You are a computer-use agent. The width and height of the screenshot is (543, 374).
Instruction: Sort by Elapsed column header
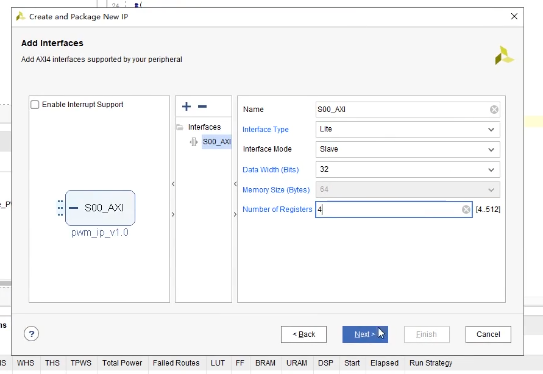384,363
